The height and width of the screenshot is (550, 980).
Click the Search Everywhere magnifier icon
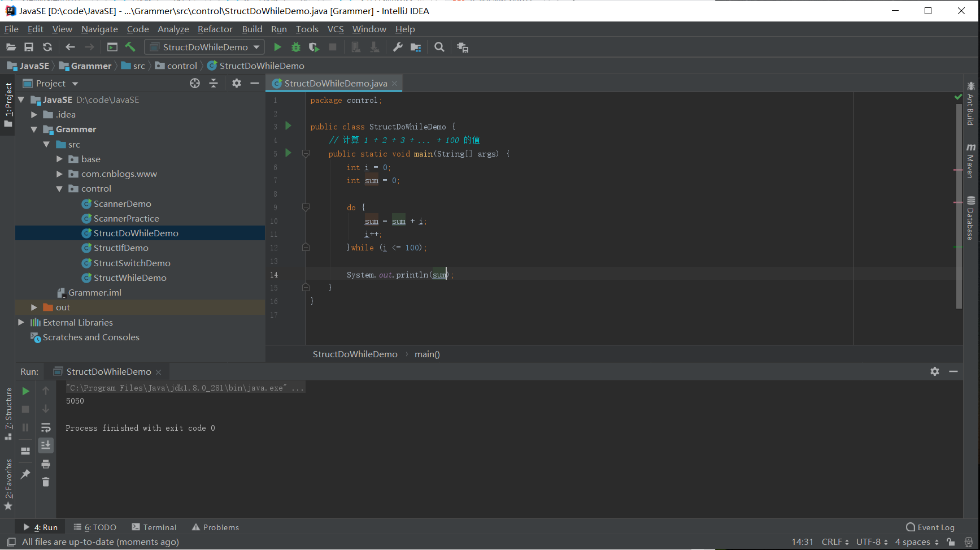pyautogui.click(x=439, y=47)
